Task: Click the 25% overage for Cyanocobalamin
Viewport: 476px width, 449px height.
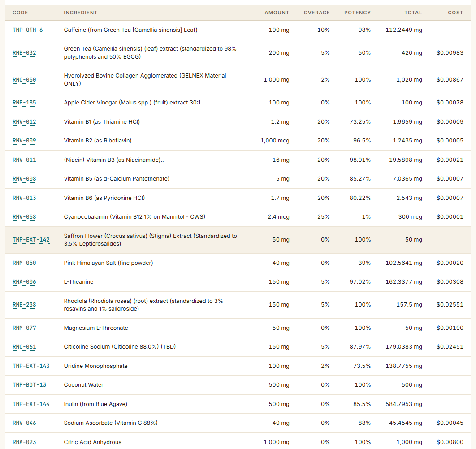Action: [323, 217]
